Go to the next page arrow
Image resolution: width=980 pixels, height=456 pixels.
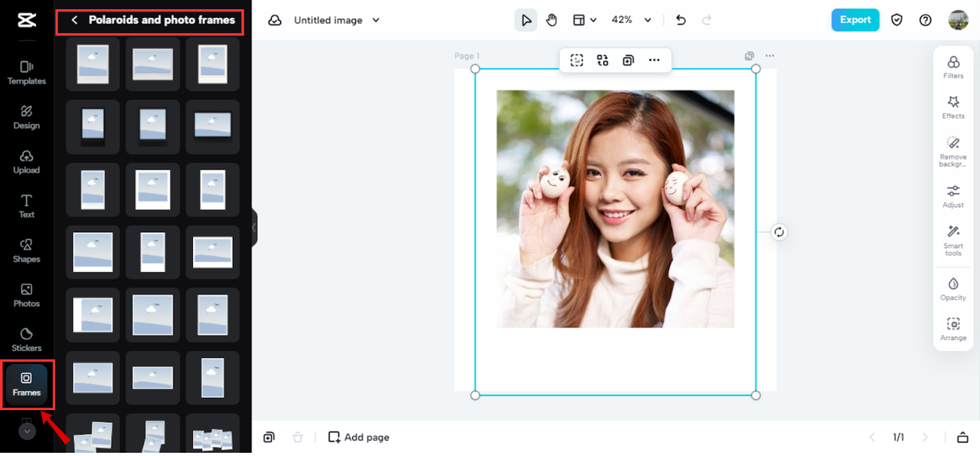(x=925, y=437)
